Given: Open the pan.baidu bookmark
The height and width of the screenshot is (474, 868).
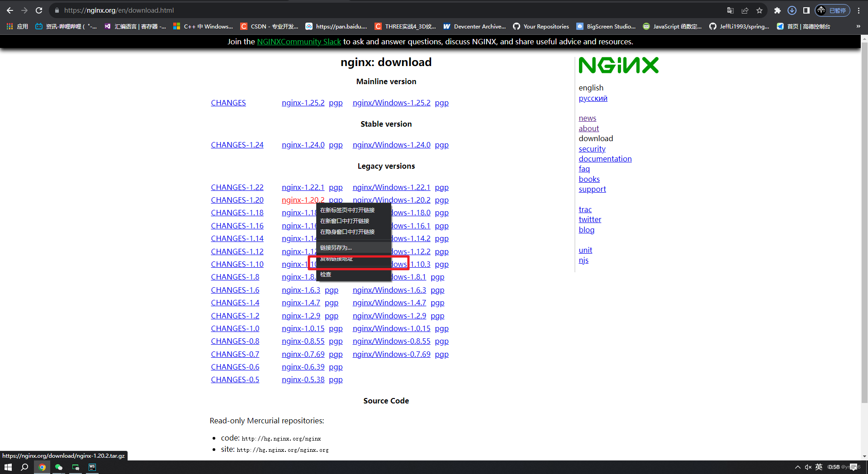Looking at the screenshot, I should (336, 27).
